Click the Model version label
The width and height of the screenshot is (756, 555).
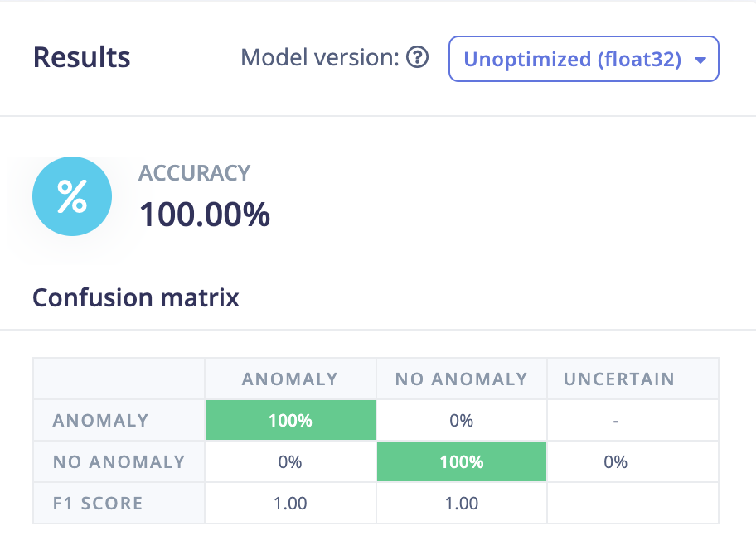pos(320,58)
